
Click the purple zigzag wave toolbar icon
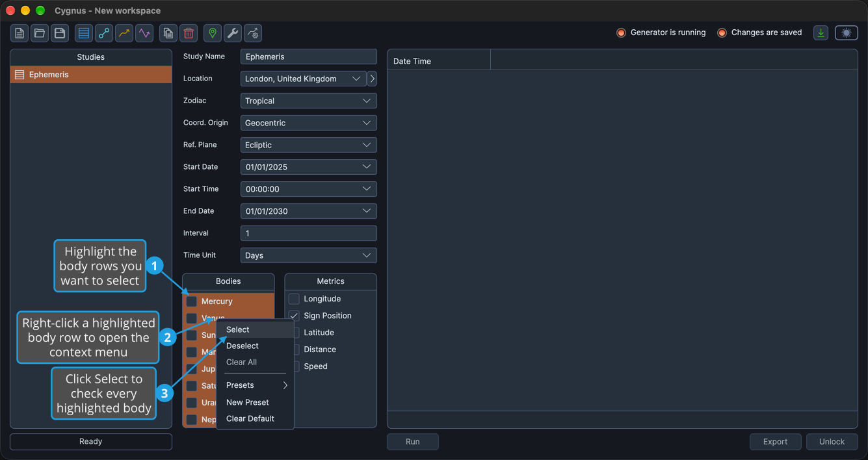[x=144, y=33]
